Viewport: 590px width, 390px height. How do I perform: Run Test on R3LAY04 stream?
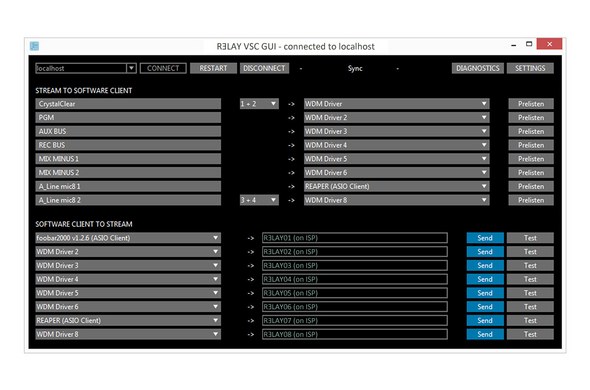pyautogui.click(x=530, y=279)
